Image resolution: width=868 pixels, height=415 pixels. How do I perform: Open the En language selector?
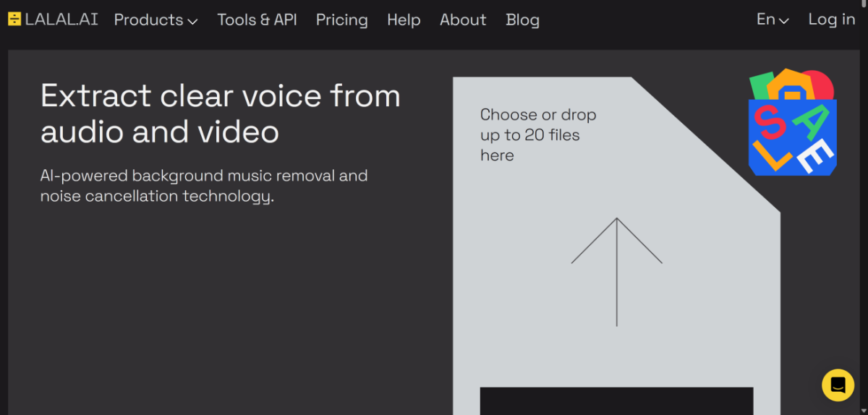point(766,20)
